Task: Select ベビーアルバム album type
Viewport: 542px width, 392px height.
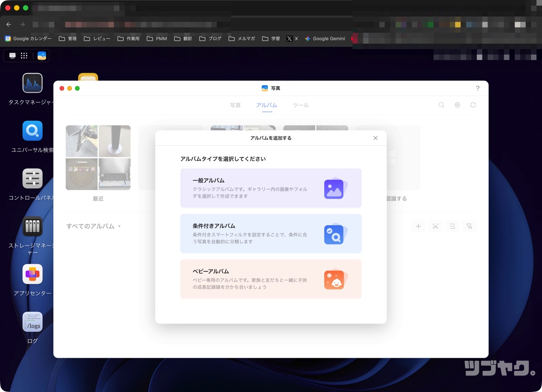Action: coord(271,279)
